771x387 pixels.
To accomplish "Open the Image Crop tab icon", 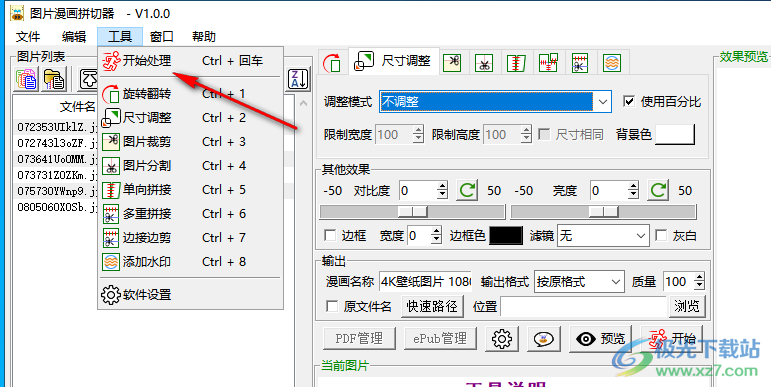I will pos(452,62).
